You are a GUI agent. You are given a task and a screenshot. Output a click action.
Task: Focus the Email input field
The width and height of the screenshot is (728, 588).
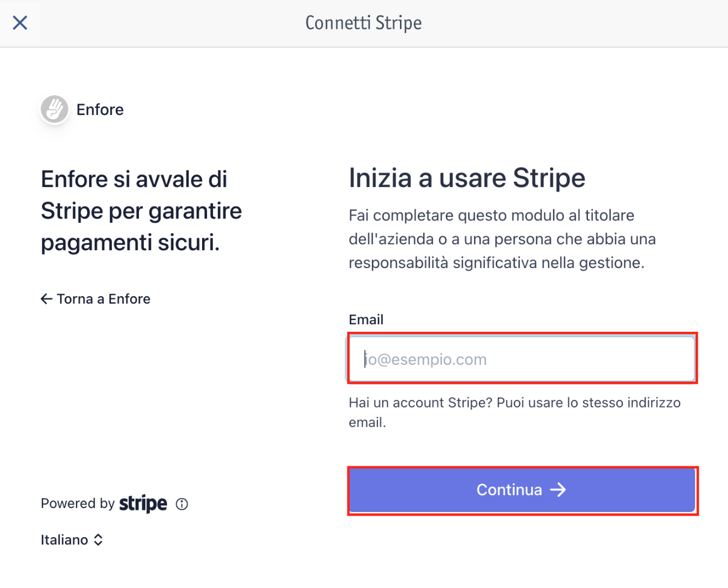click(522, 359)
